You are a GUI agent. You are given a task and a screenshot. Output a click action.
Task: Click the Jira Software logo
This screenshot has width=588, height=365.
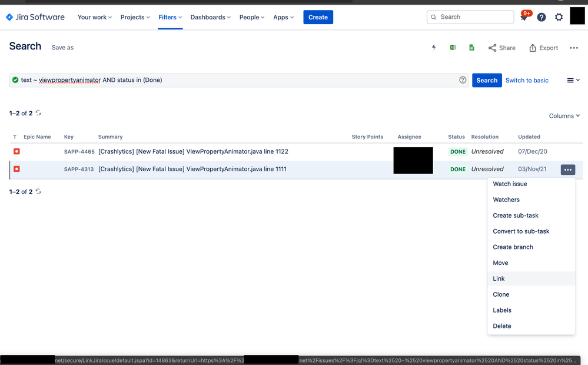click(35, 17)
